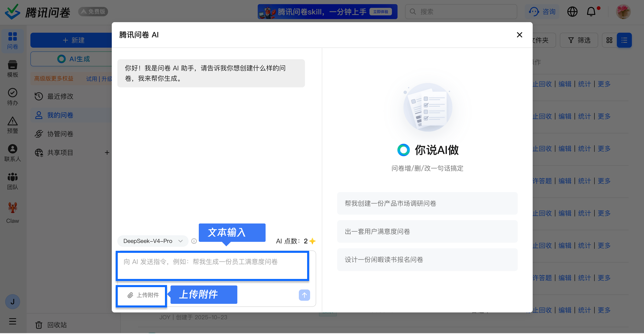The width and height of the screenshot is (644, 334).
Task: Open the profile avatar menu
Action: click(623, 11)
